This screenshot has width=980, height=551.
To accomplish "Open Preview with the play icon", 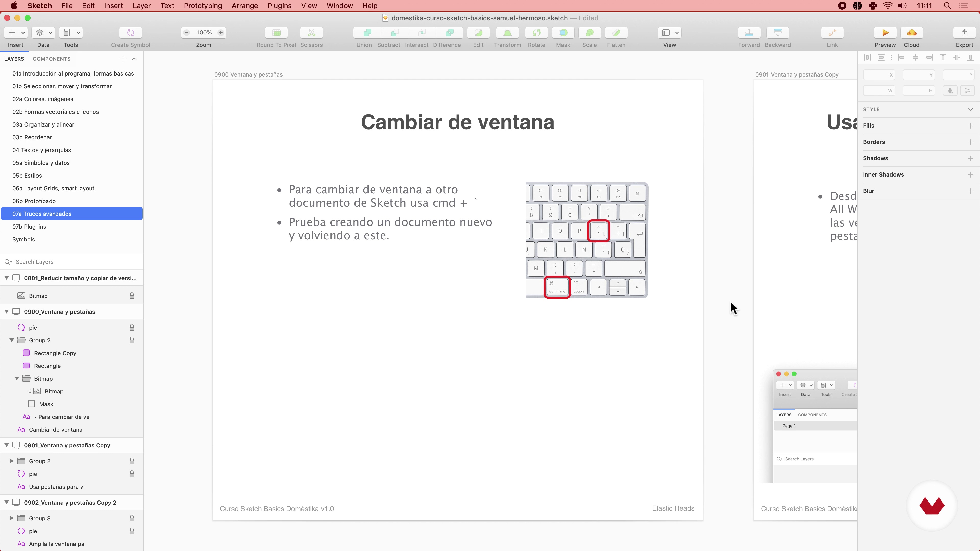I will (x=885, y=33).
